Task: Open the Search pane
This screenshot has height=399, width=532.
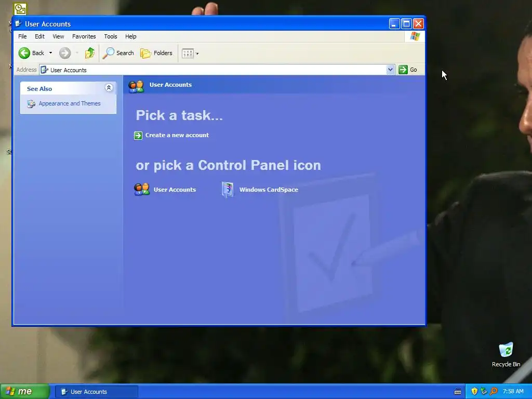Action: pos(118,53)
